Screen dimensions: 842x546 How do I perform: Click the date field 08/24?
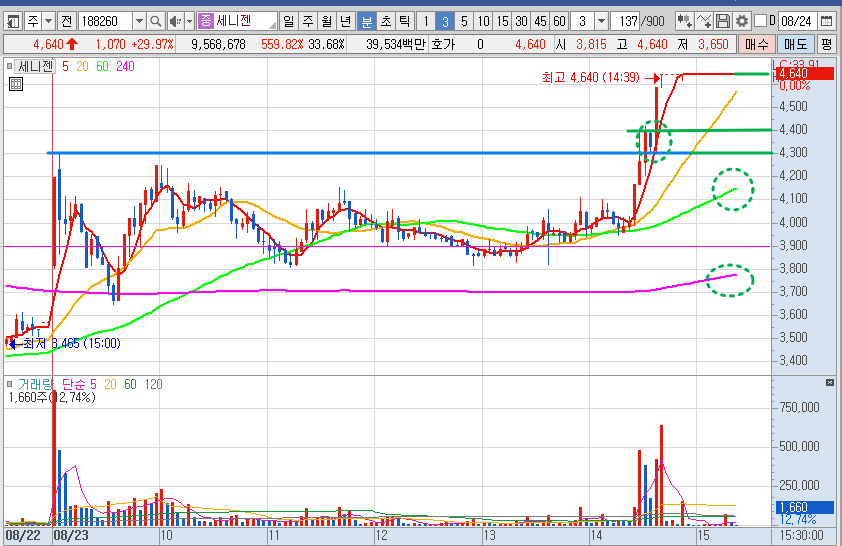[796, 21]
